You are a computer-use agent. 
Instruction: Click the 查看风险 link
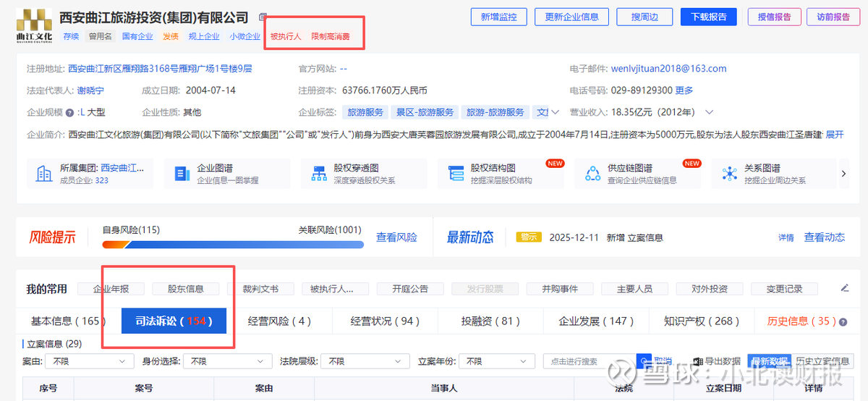pos(396,237)
